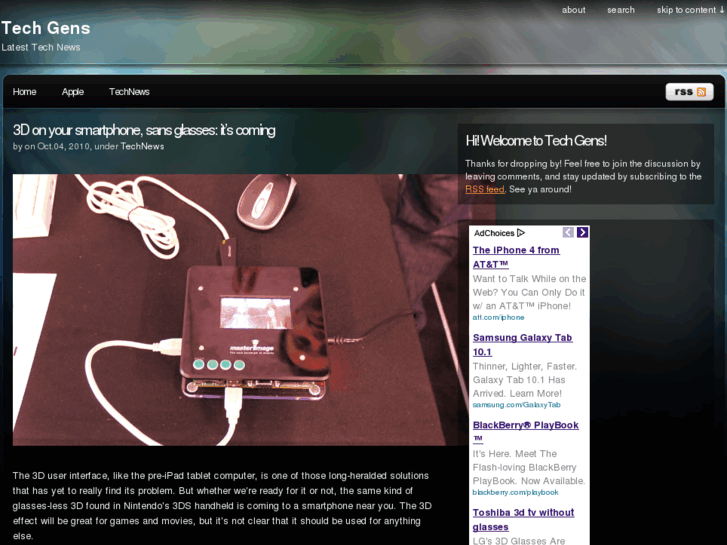Show next ads with the right arrow
The width and height of the screenshot is (727, 545).
tap(582, 232)
